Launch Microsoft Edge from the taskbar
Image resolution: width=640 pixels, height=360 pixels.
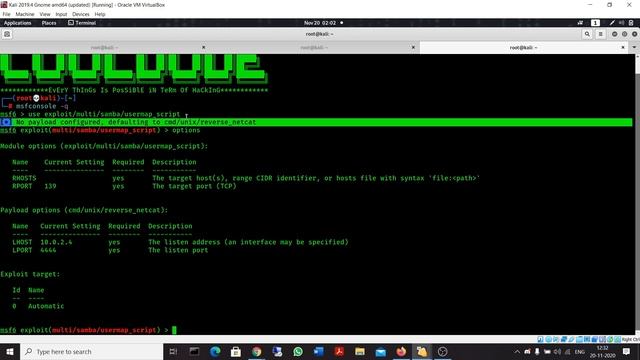(x=215, y=351)
